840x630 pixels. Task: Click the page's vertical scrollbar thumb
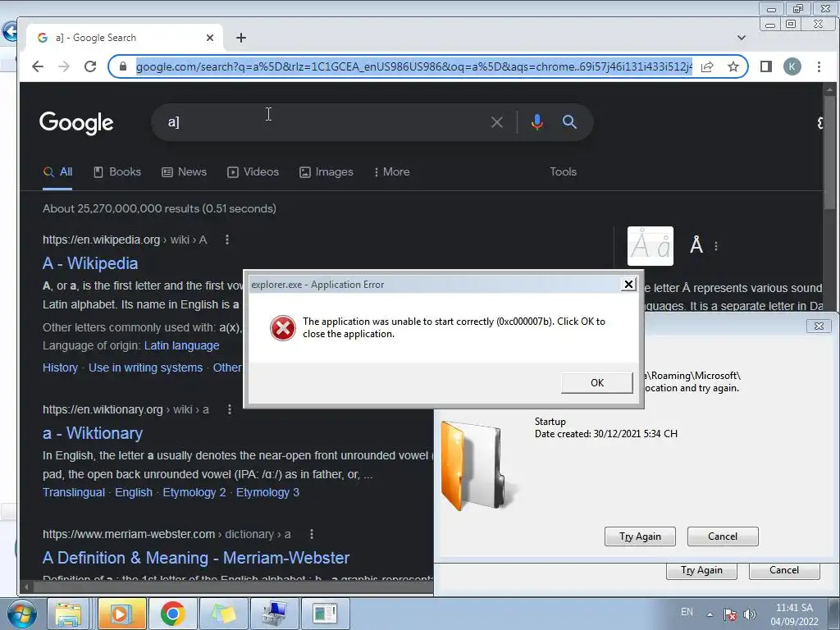[830, 153]
